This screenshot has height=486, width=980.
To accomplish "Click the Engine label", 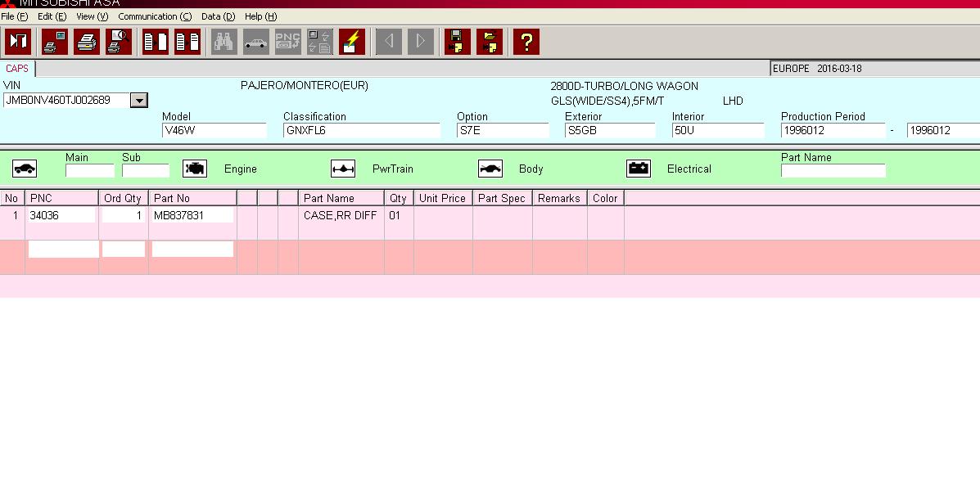I will (241, 169).
